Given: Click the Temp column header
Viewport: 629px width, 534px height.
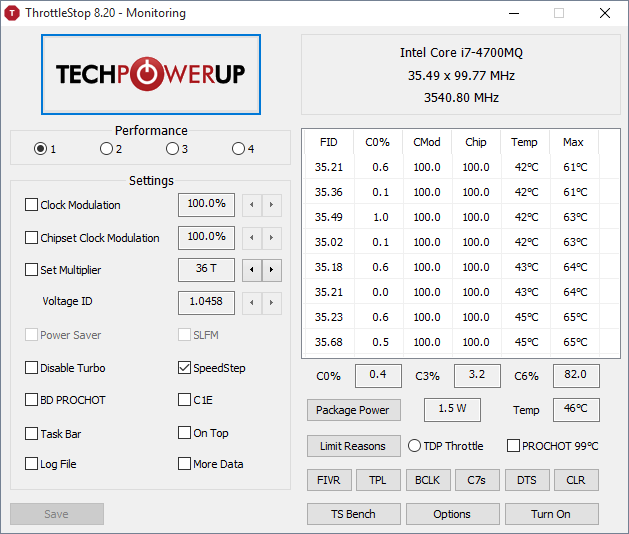Looking at the screenshot, I should click(525, 142).
